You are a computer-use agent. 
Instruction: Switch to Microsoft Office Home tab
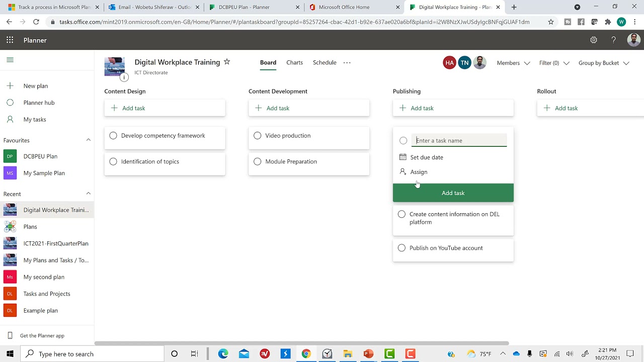click(355, 7)
